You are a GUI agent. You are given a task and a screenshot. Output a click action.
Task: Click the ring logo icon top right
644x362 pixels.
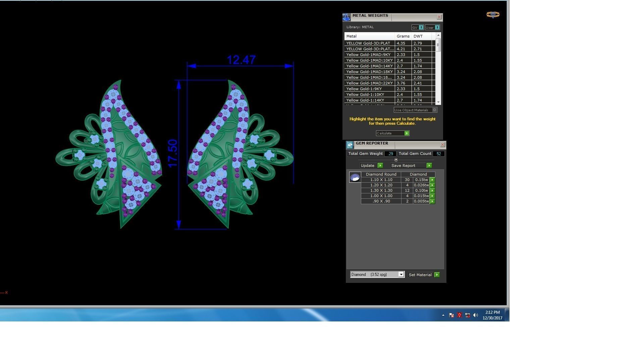pos(493,14)
